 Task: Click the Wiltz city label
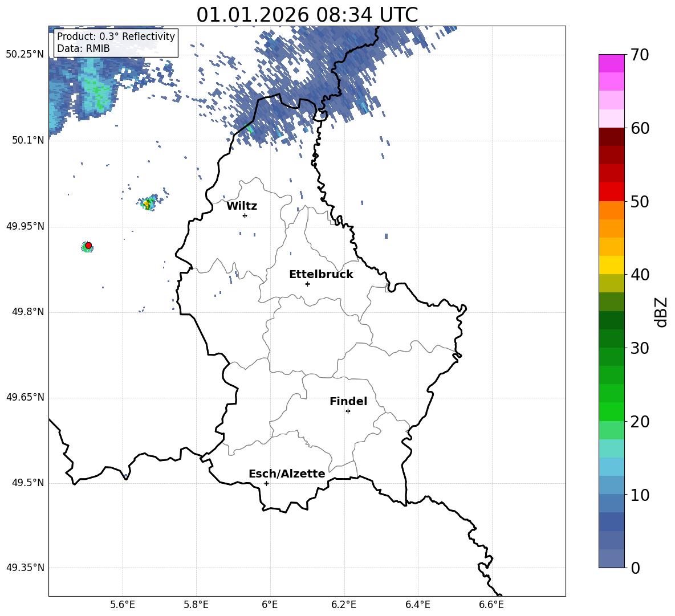point(242,206)
